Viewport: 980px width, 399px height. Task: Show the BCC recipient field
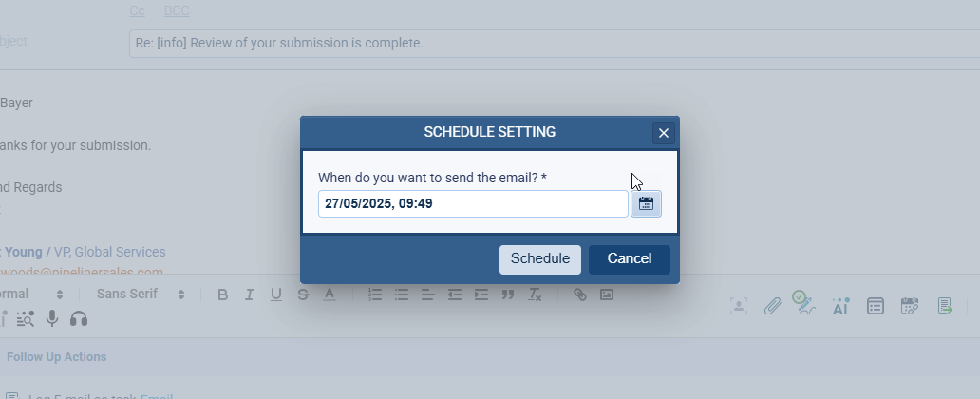[x=177, y=11]
